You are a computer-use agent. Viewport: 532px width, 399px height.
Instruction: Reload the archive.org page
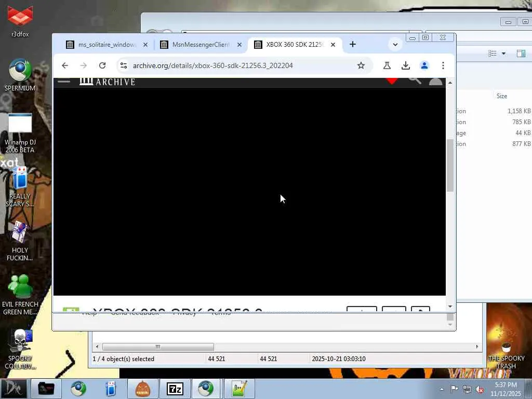(x=102, y=65)
